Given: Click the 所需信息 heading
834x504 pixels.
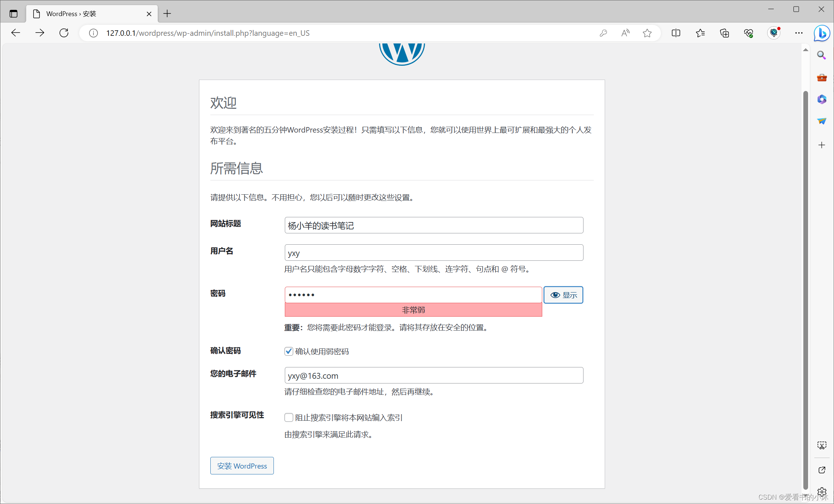Looking at the screenshot, I should pyautogui.click(x=237, y=168).
